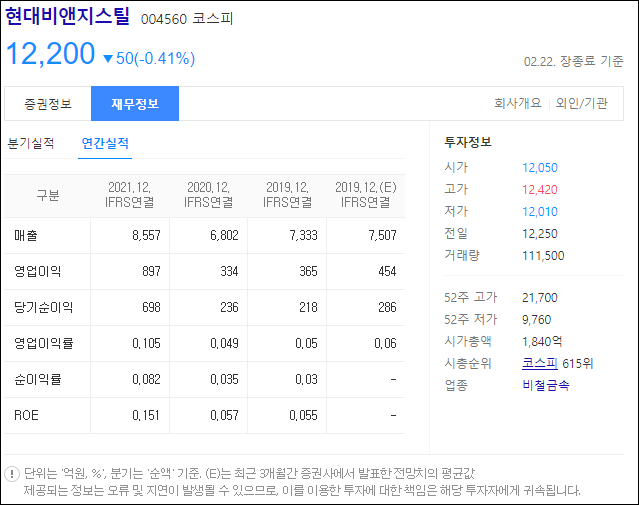
Task: Click the 영업이익률 row label
Action: tap(44, 343)
